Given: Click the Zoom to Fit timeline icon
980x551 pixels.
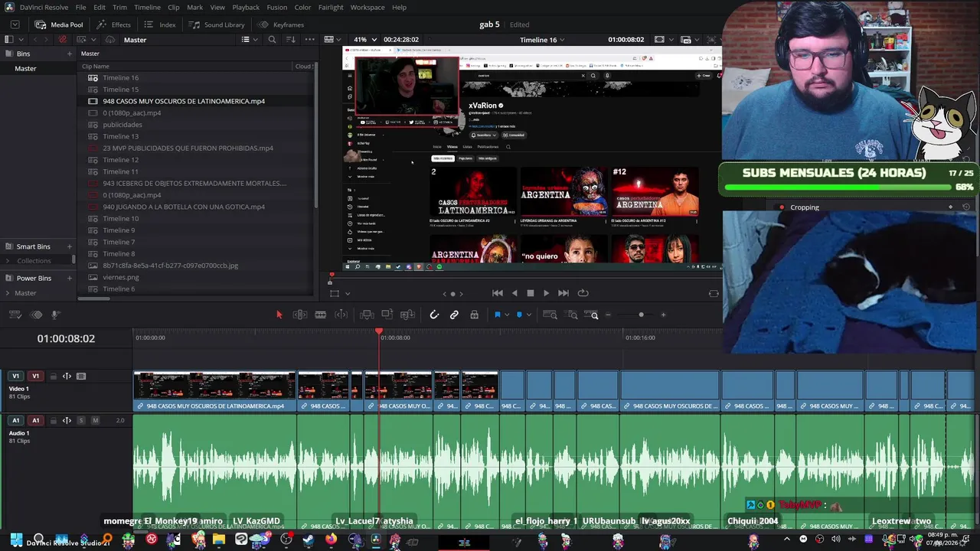Looking at the screenshot, I should pos(550,315).
